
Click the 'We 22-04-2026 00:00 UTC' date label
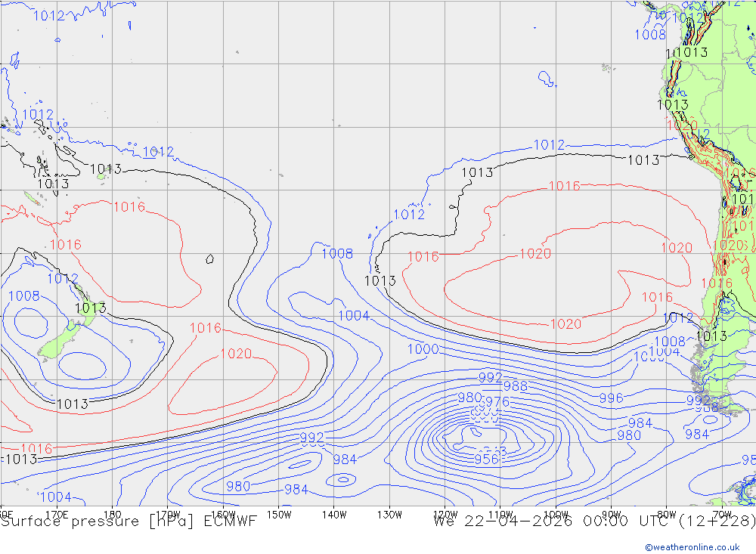553,522
